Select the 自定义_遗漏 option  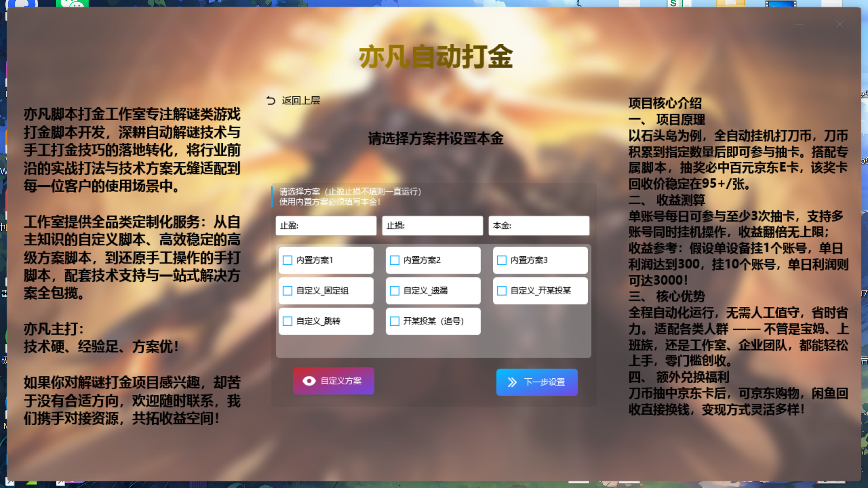click(394, 291)
